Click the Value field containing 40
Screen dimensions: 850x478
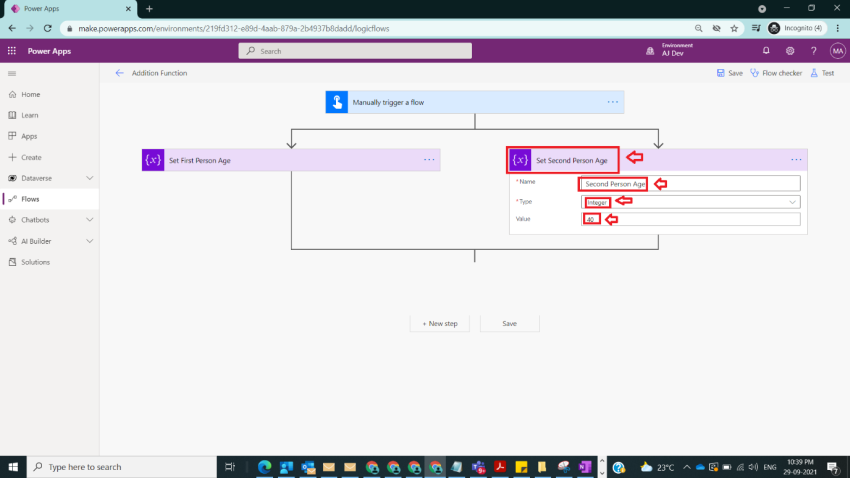point(690,219)
